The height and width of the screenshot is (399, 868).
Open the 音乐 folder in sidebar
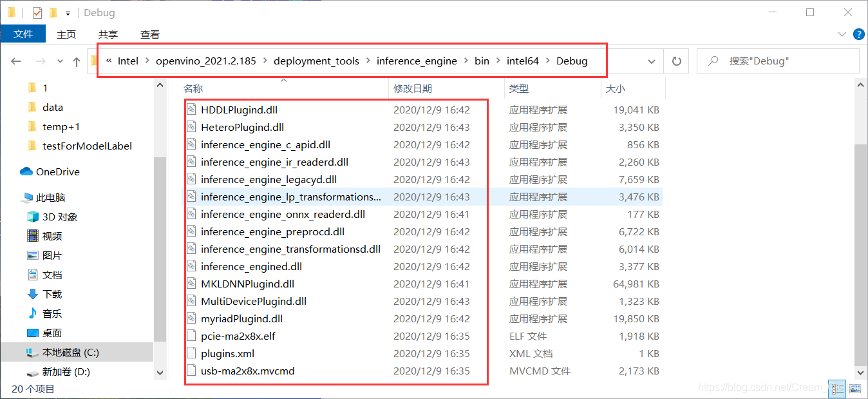tap(52, 314)
